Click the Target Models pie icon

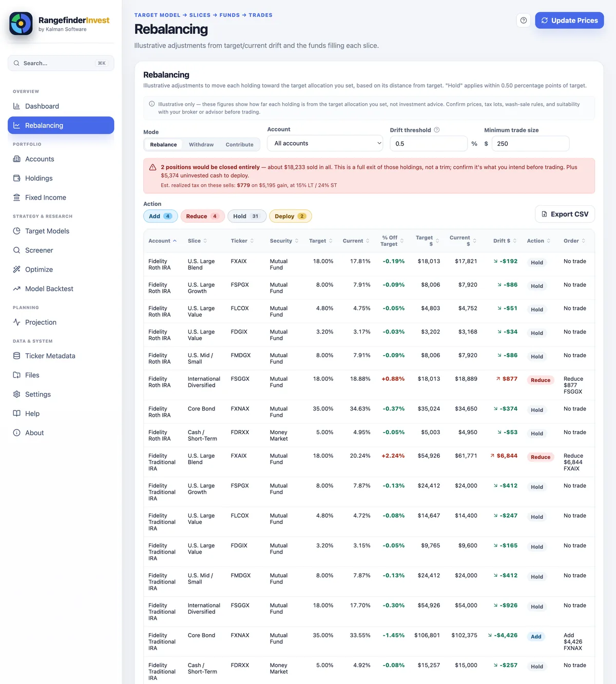(x=16, y=231)
